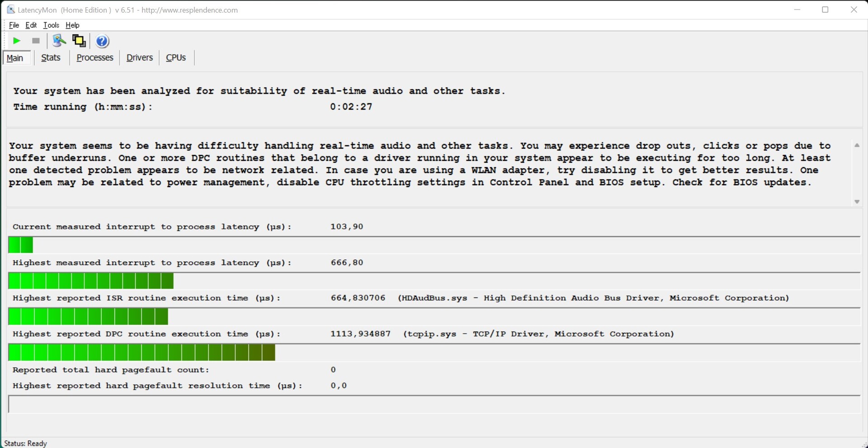Open the Tools menu
Viewport: 868px width, 448px height.
coord(51,25)
